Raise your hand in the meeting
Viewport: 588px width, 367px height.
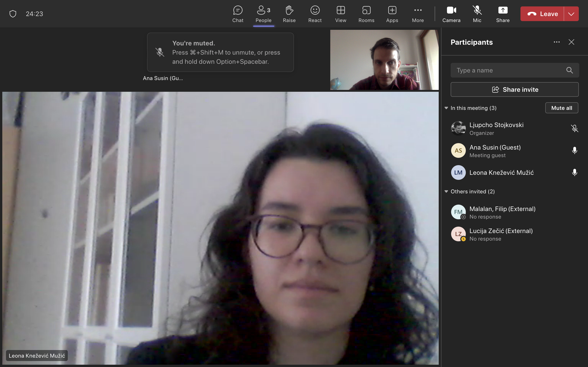(289, 14)
